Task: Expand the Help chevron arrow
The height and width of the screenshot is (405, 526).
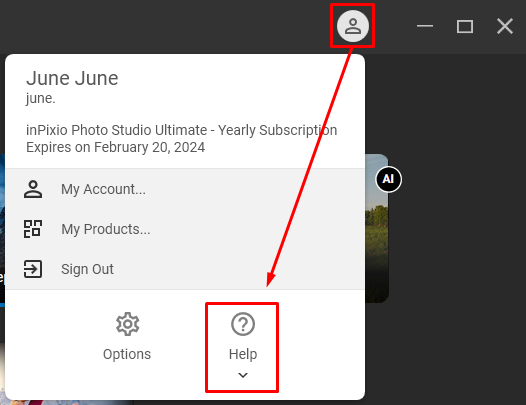Action: tap(243, 375)
